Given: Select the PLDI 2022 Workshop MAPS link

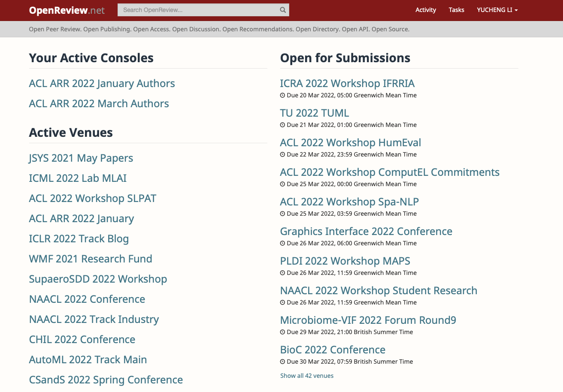Looking at the screenshot, I should pyautogui.click(x=345, y=261).
